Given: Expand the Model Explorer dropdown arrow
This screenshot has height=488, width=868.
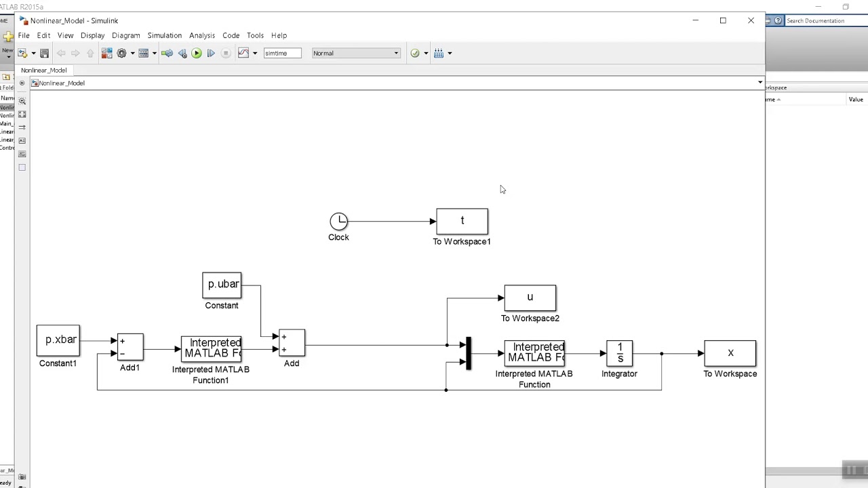Looking at the screenshot, I should (154, 53).
